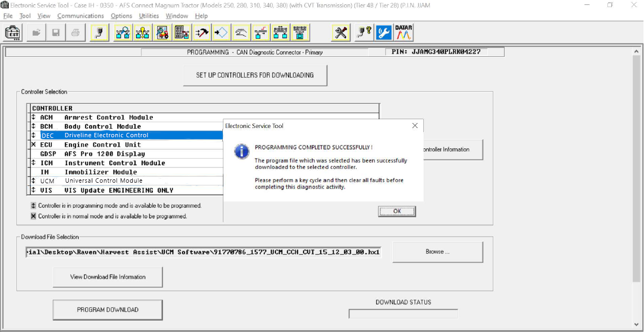
Task: Click the red step signal icon
Action: pyautogui.click(x=261, y=32)
